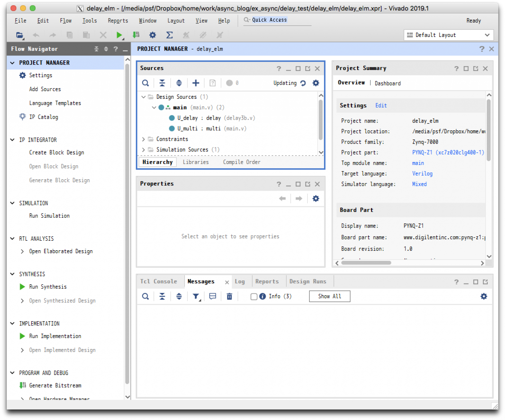This screenshot has height=420, width=505.
Task: Click the IP Catalog icon
Action: (22, 117)
